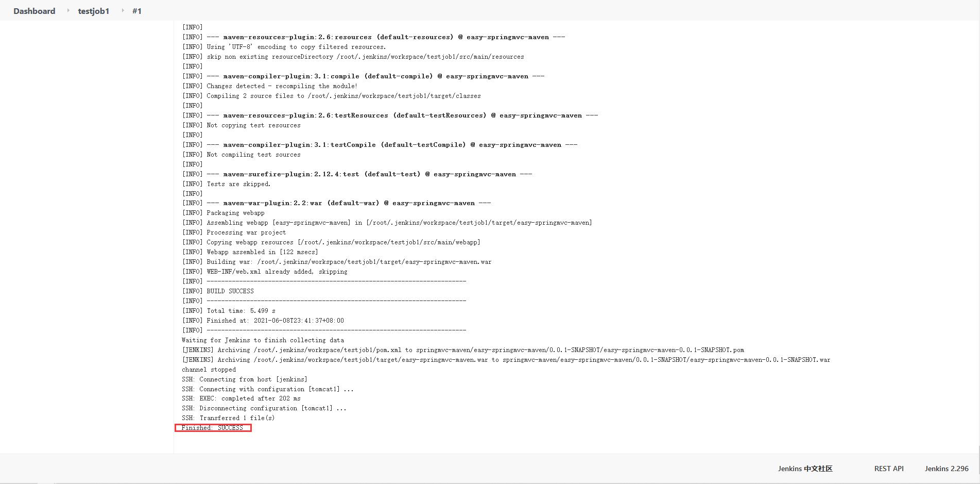Select the maven-compiler-plugin:3.1:compile line
This screenshot has height=484, width=980.
pos(363,76)
